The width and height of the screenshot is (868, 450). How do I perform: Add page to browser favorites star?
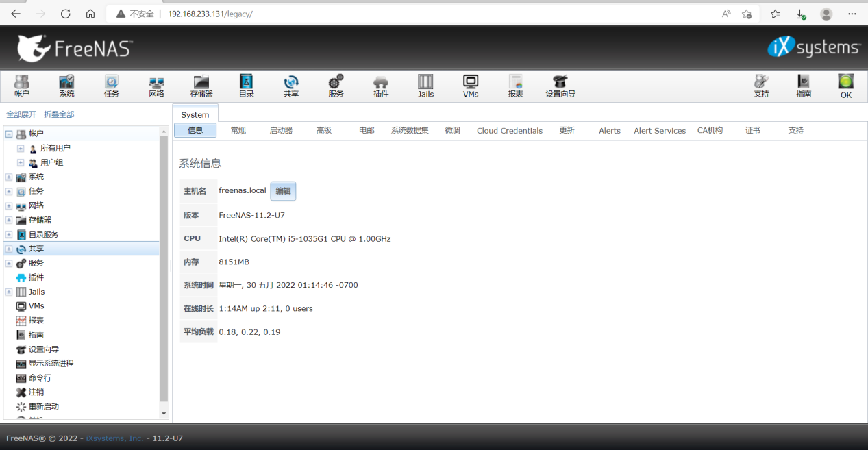point(747,14)
